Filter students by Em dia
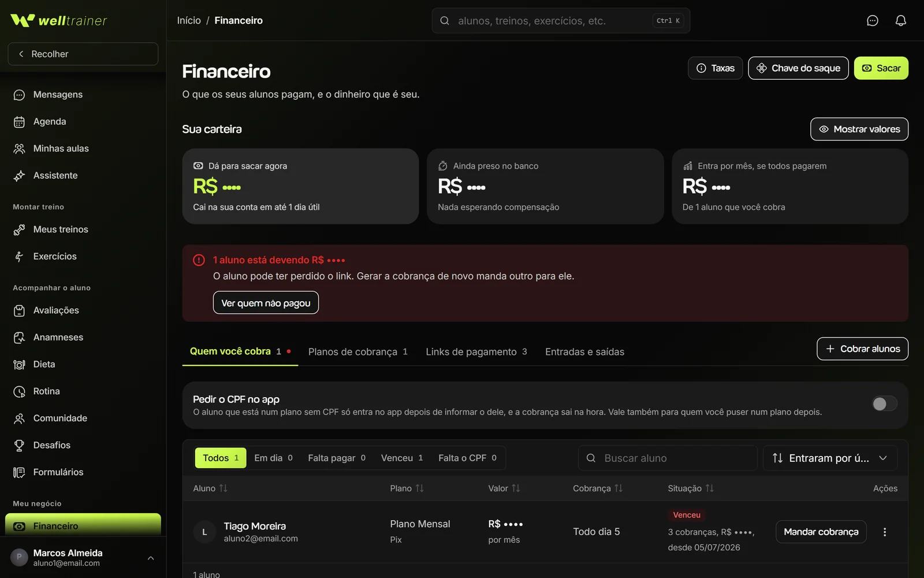Screen dimensions: 924x578 click(274, 458)
